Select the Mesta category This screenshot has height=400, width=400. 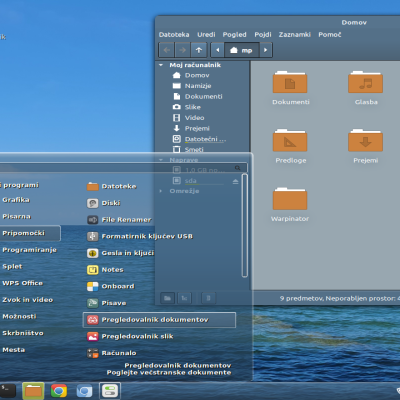[x=14, y=350]
